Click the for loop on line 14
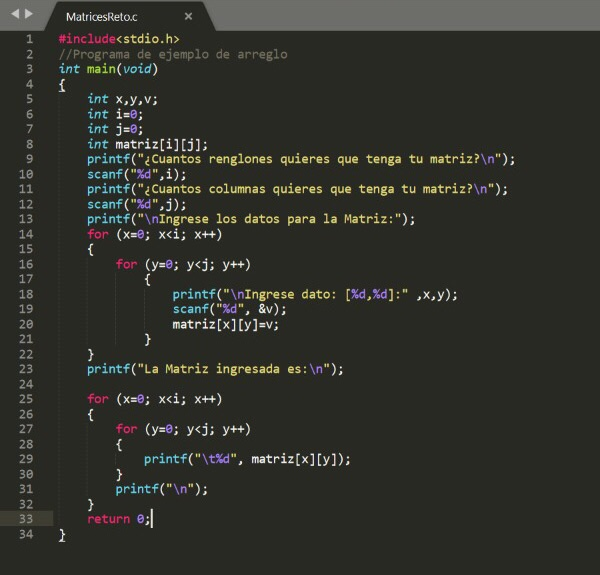 pyautogui.click(x=155, y=234)
